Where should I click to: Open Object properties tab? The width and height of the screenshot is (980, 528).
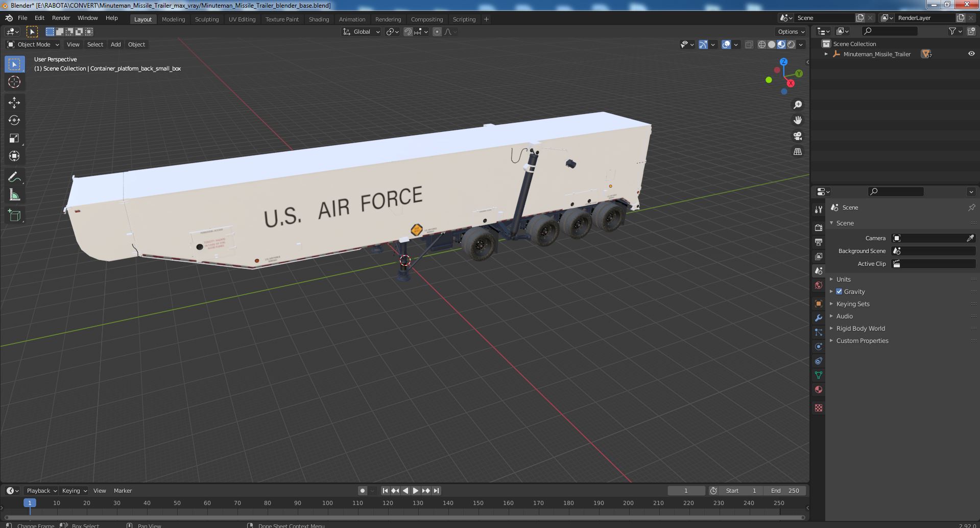(819, 304)
